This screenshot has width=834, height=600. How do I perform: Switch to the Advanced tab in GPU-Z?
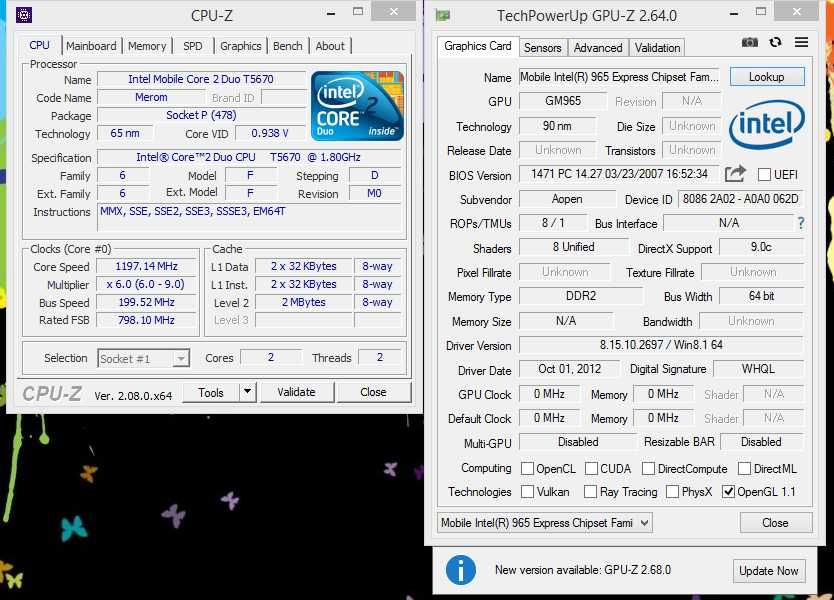[x=598, y=48]
